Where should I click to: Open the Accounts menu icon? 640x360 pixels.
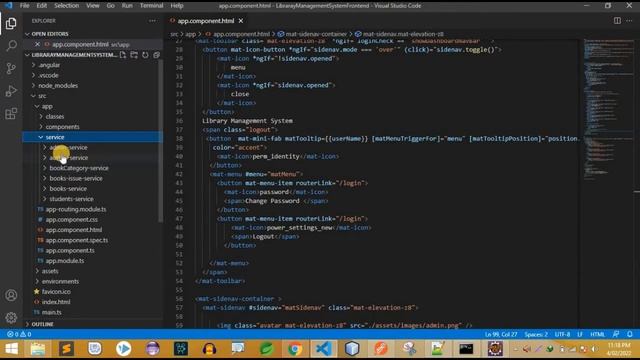click(x=11, y=295)
